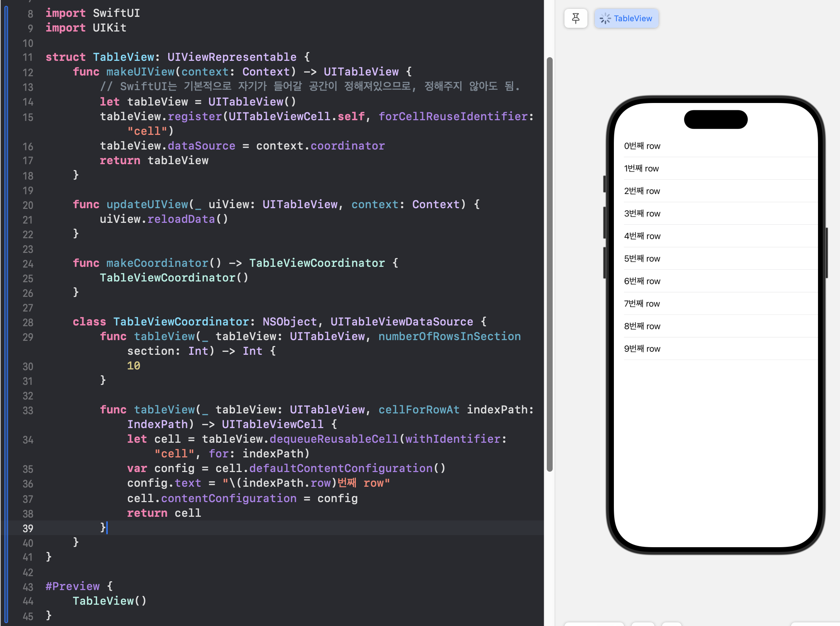
Task: Click the blue change bar beside gutter
Action: point(6,303)
